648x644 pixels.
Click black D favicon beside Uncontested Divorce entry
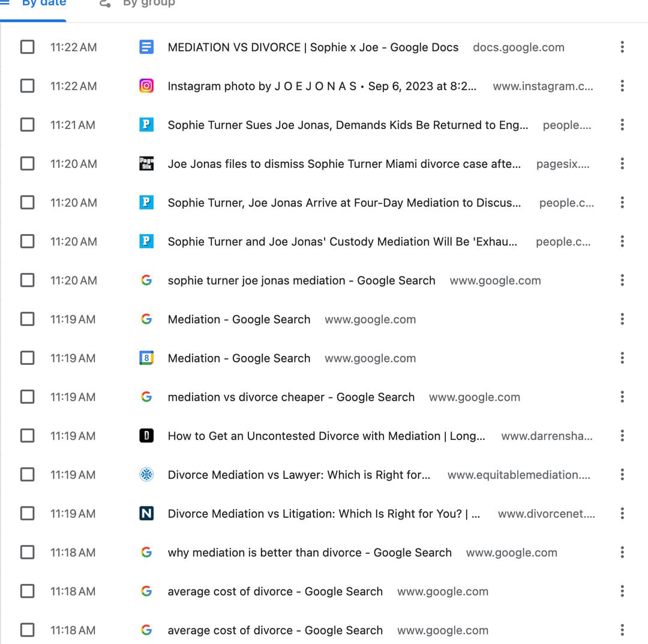pos(146,436)
